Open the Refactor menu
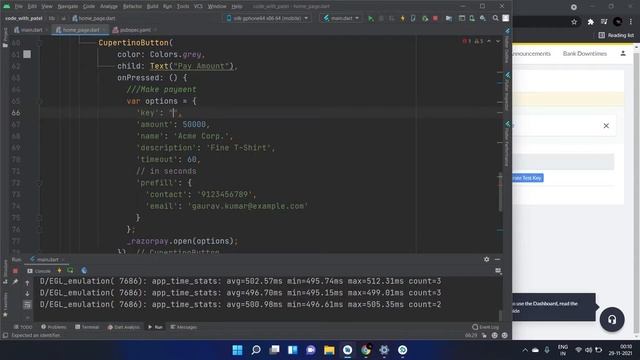 point(132,7)
